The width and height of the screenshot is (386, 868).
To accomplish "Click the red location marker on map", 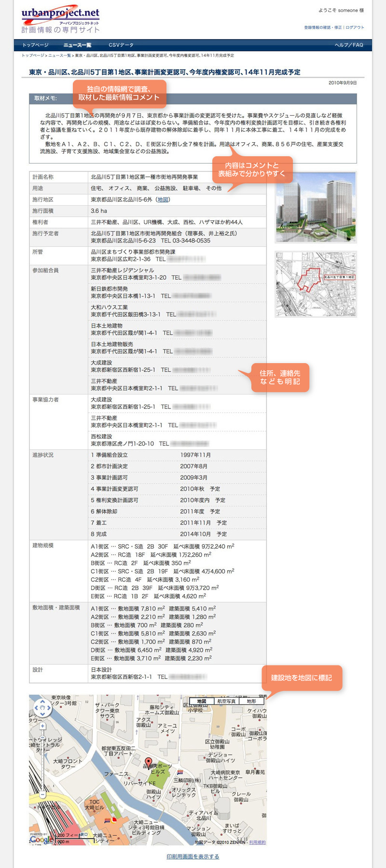I will click(x=149, y=763).
